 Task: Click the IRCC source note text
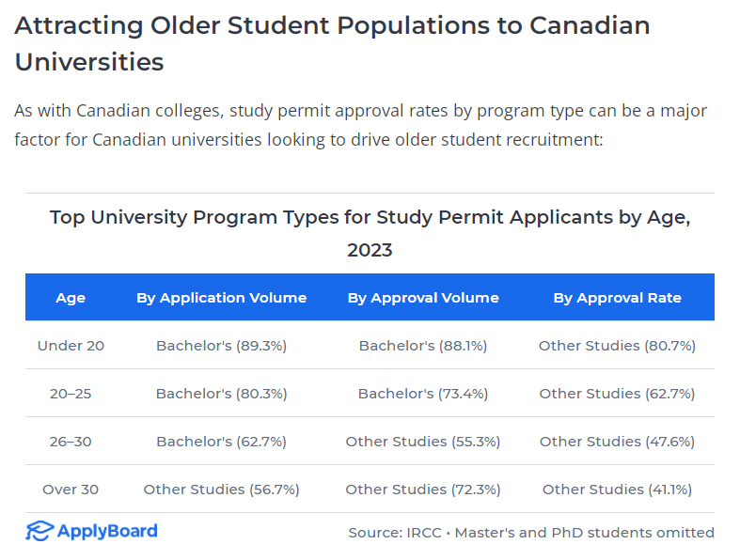[x=531, y=533]
